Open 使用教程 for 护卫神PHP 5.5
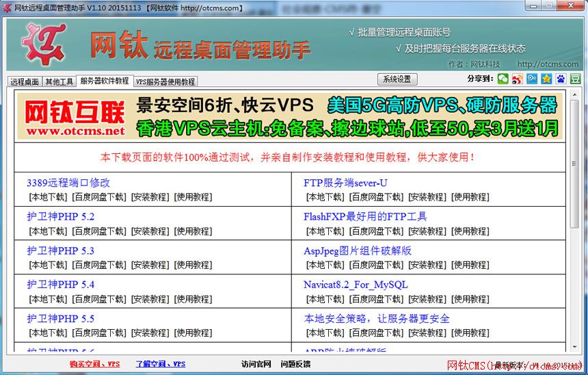Image resolution: width=588 pixels, height=375 pixels. [193, 333]
